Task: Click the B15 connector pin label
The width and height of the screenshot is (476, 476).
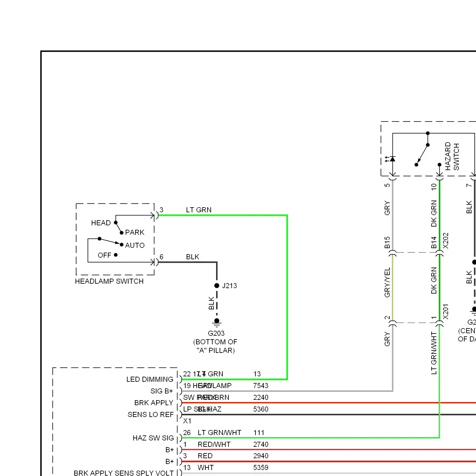Action: (387, 242)
